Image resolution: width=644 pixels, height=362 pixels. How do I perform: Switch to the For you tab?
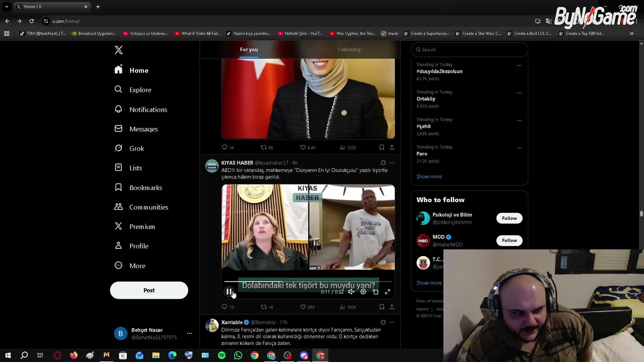249,49
